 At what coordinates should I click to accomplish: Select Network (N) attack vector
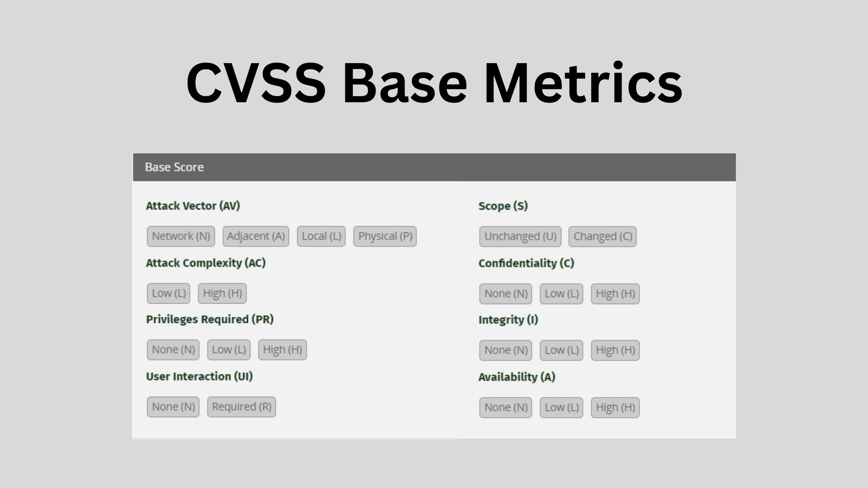pyautogui.click(x=181, y=235)
